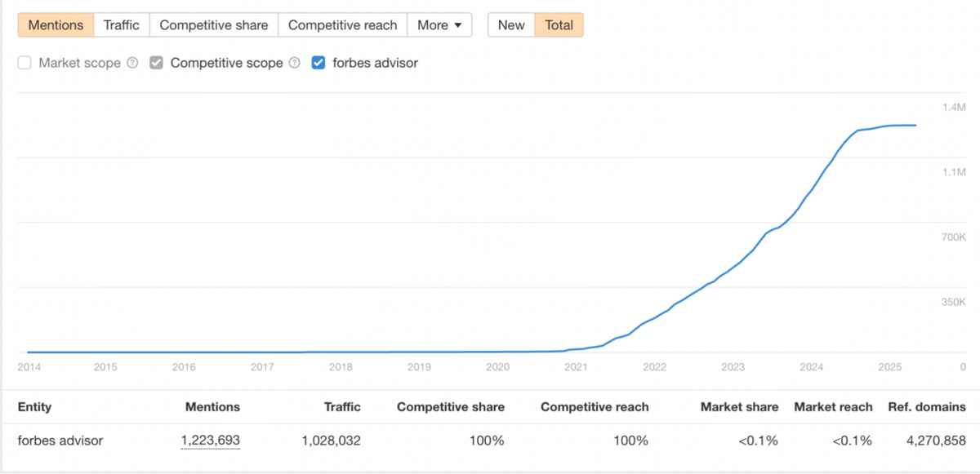Show Total mentions view

coord(559,25)
